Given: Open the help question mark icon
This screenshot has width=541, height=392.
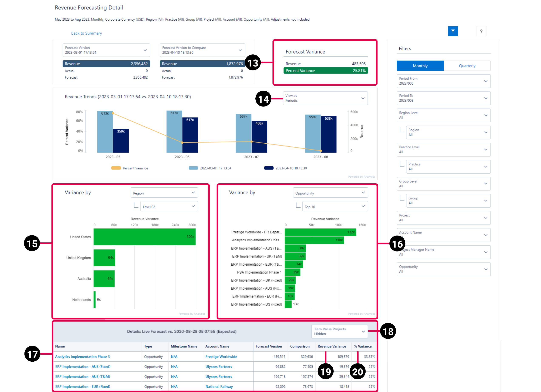Looking at the screenshot, I should [x=481, y=31].
